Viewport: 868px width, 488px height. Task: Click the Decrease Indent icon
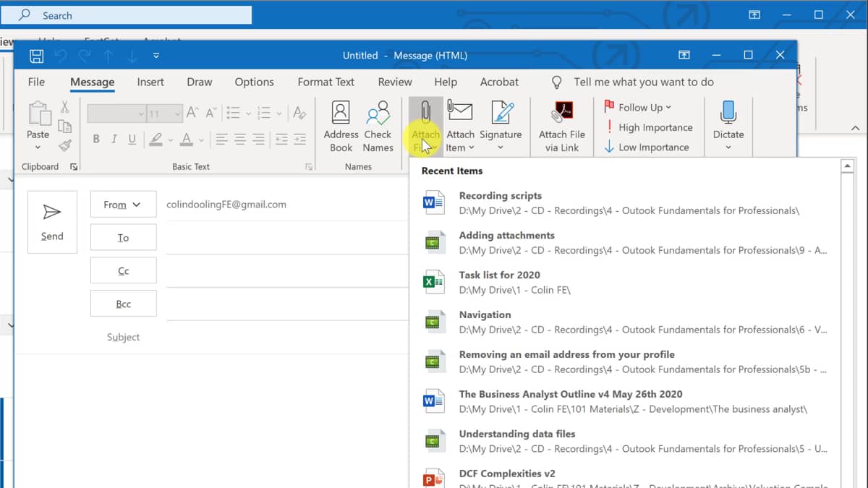coord(281,140)
